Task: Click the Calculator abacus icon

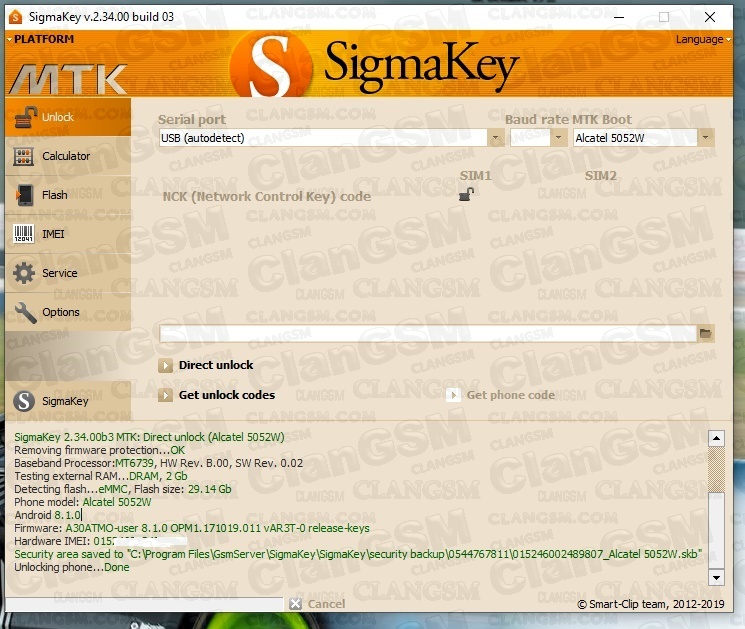Action: click(24, 156)
